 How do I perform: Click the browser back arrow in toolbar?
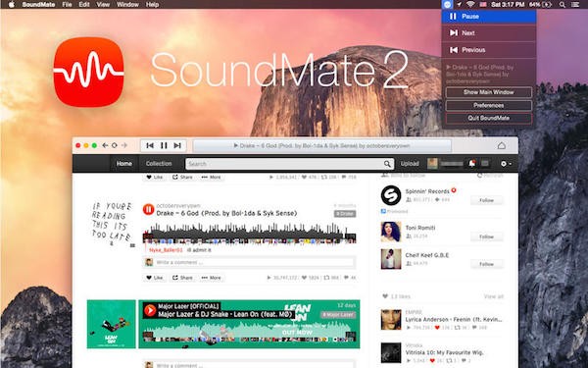coord(105,145)
